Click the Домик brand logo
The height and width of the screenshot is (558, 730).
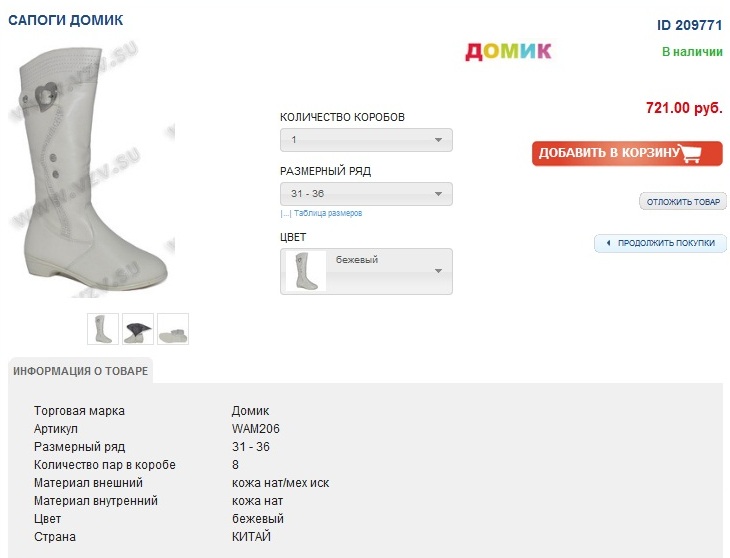tap(508, 51)
